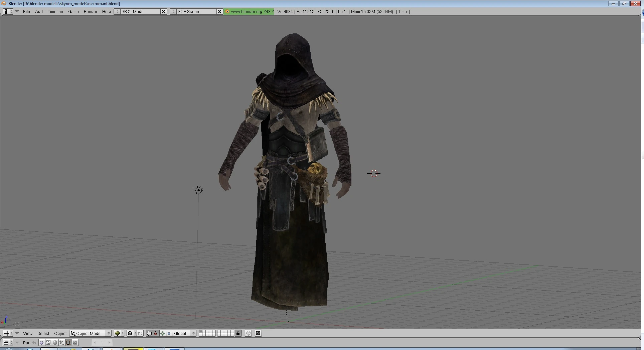This screenshot has height=350, width=644.
Task: Open the Object menu
Action: point(60,333)
